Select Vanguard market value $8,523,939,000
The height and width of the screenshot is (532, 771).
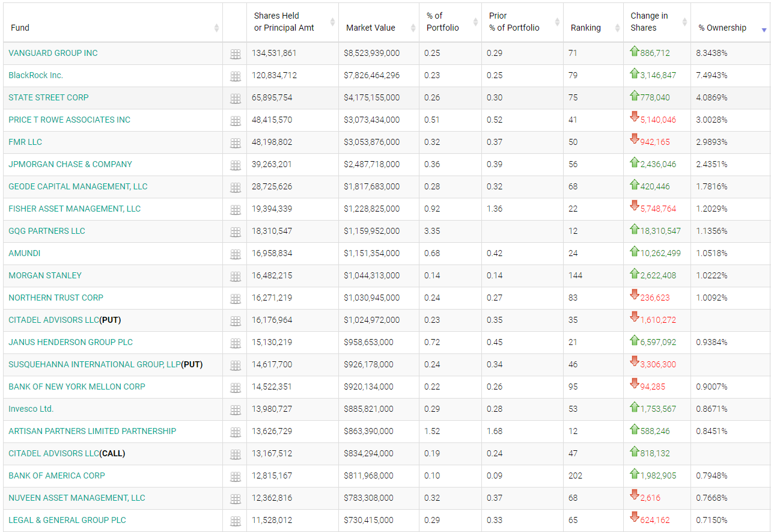pos(371,53)
